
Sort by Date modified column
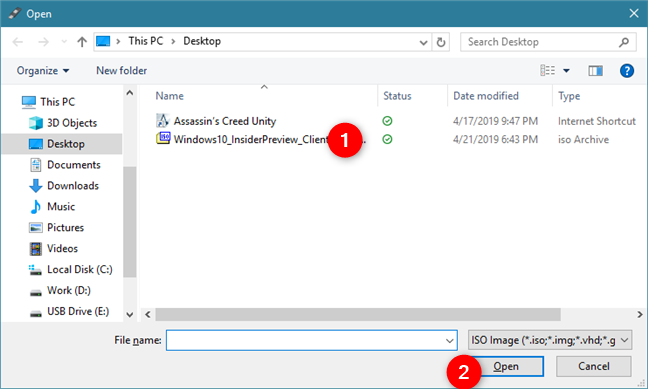(x=486, y=96)
